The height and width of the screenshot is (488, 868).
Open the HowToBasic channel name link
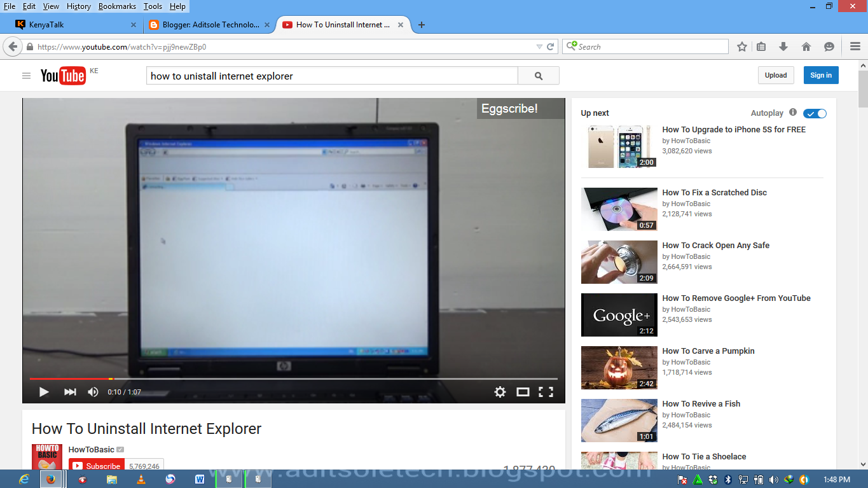tap(92, 449)
